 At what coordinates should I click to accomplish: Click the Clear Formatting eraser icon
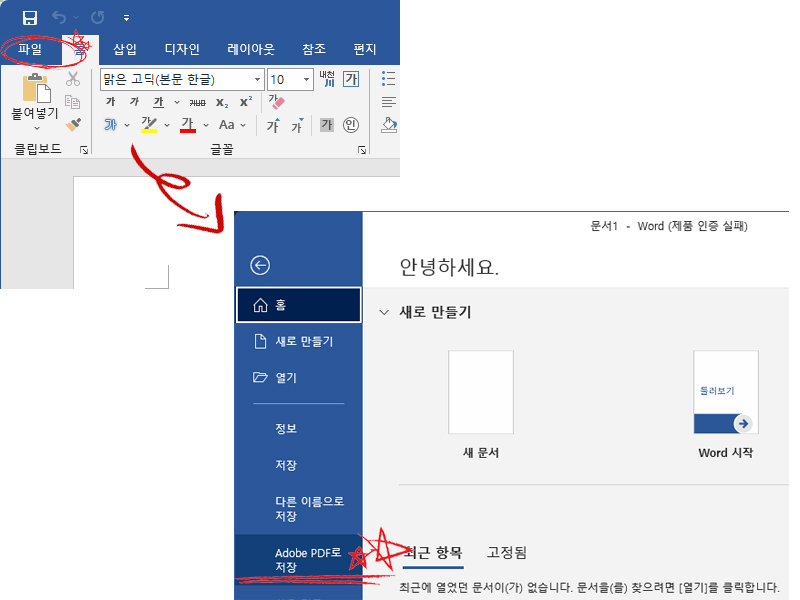pos(277,102)
